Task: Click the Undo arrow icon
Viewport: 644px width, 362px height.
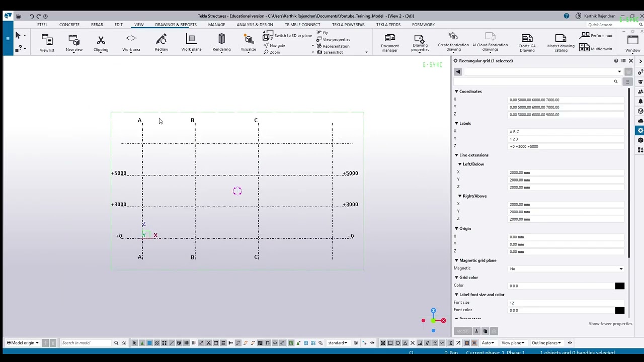Action: [x=32, y=16]
